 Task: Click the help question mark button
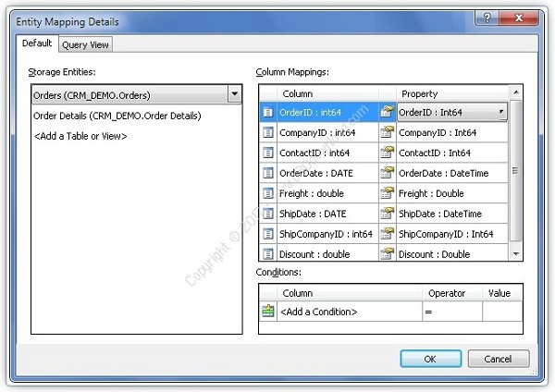[487, 18]
